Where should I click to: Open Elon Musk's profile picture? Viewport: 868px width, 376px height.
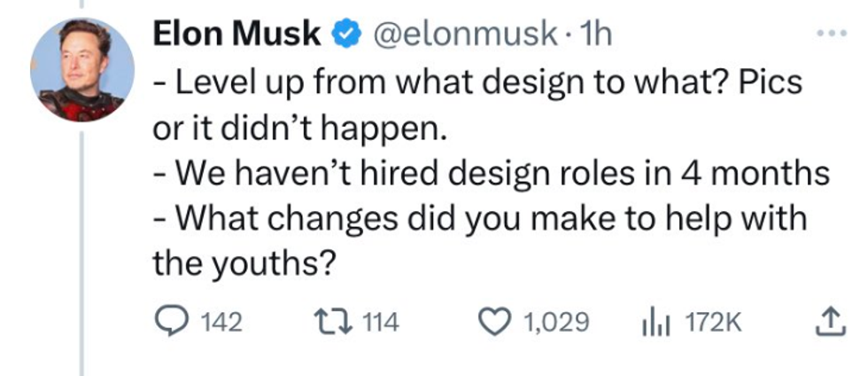pos(82,69)
